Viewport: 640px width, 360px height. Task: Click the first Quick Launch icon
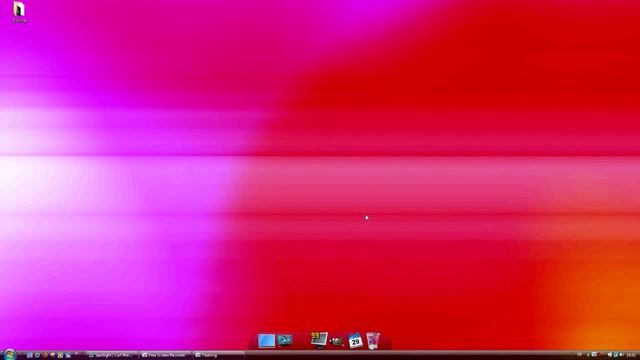(x=30, y=356)
